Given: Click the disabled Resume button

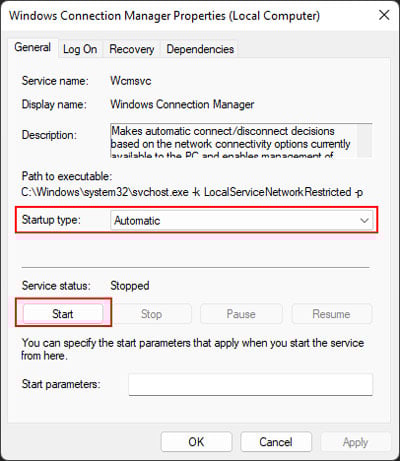Looking at the screenshot, I should [332, 314].
